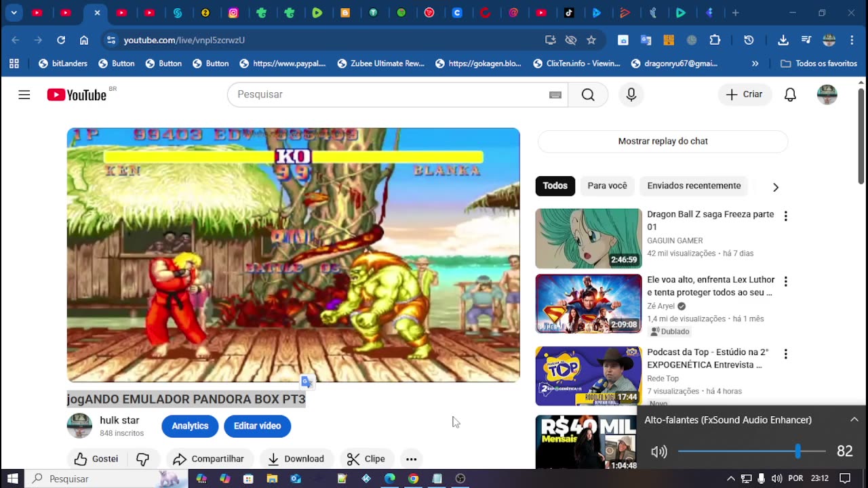Open the notifications bell
The height and width of the screenshot is (488, 868).
coord(790,95)
